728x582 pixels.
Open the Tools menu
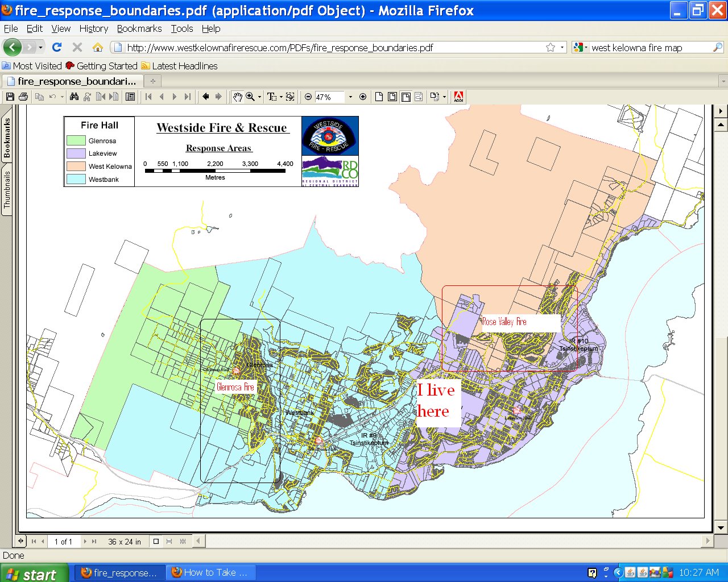click(182, 28)
